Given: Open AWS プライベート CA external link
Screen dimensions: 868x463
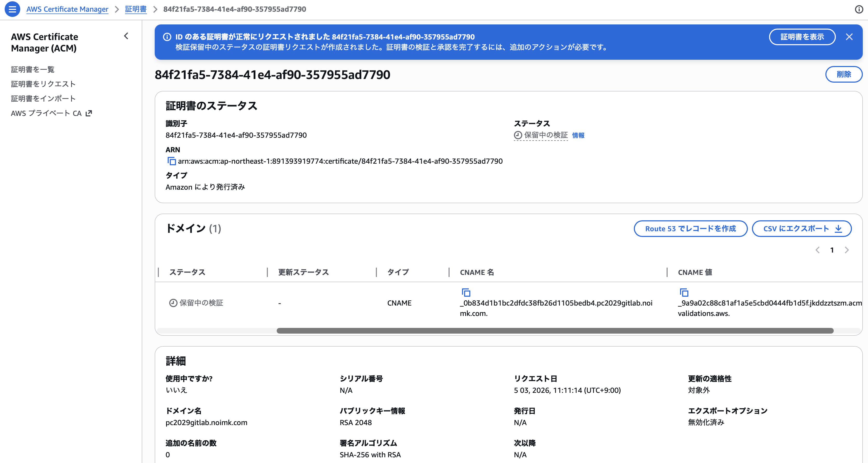Looking at the screenshot, I should 51,113.
